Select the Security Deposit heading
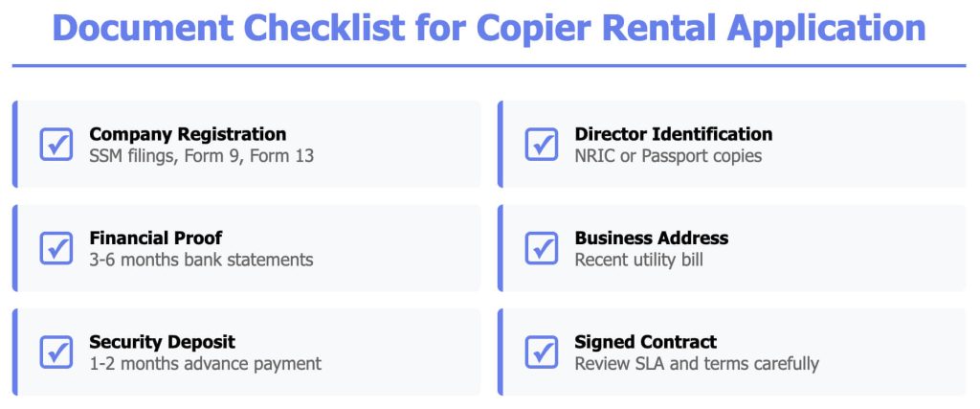The image size is (980, 409). click(162, 342)
